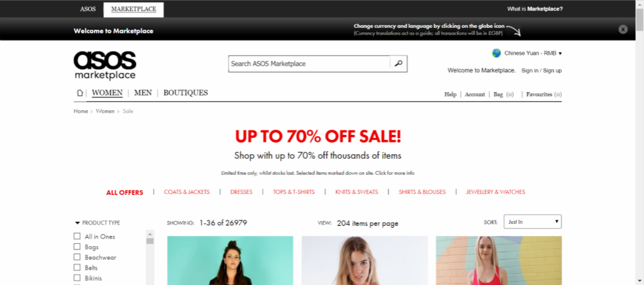Enable the Beachwear filter checkbox
The width and height of the screenshot is (644, 285).
click(x=77, y=257)
